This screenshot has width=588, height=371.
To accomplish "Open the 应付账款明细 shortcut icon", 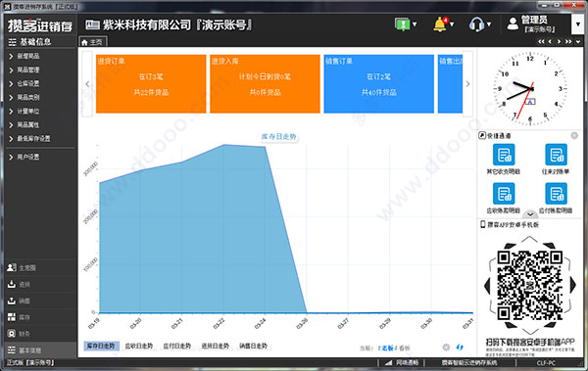I will pyautogui.click(x=556, y=194).
